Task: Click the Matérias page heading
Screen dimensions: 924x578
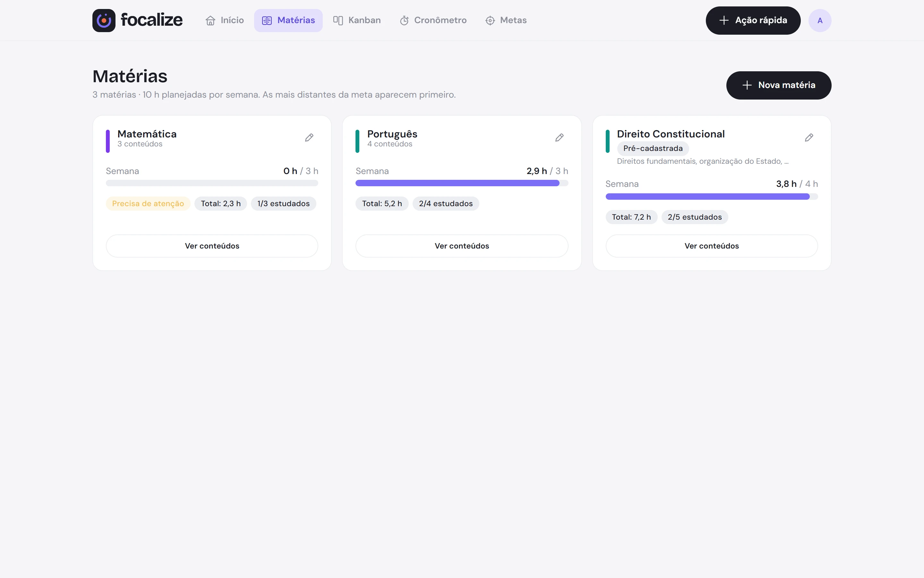Action: (x=130, y=76)
